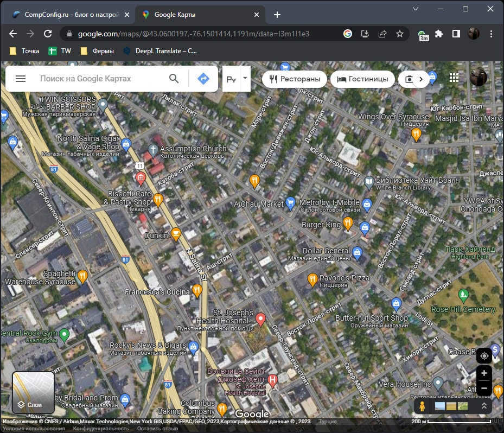Go back with the browser back arrow
Image resolution: width=504 pixels, height=433 pixels.
pyautogui.click(x=13, y=34)
